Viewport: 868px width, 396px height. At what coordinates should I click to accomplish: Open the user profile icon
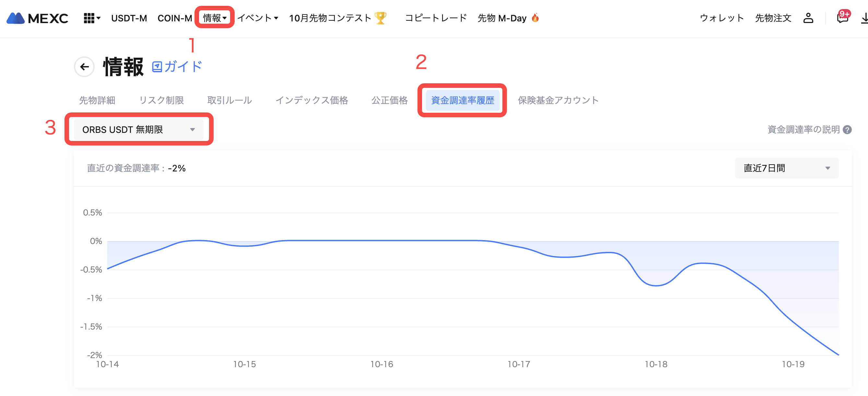(808, 18)
